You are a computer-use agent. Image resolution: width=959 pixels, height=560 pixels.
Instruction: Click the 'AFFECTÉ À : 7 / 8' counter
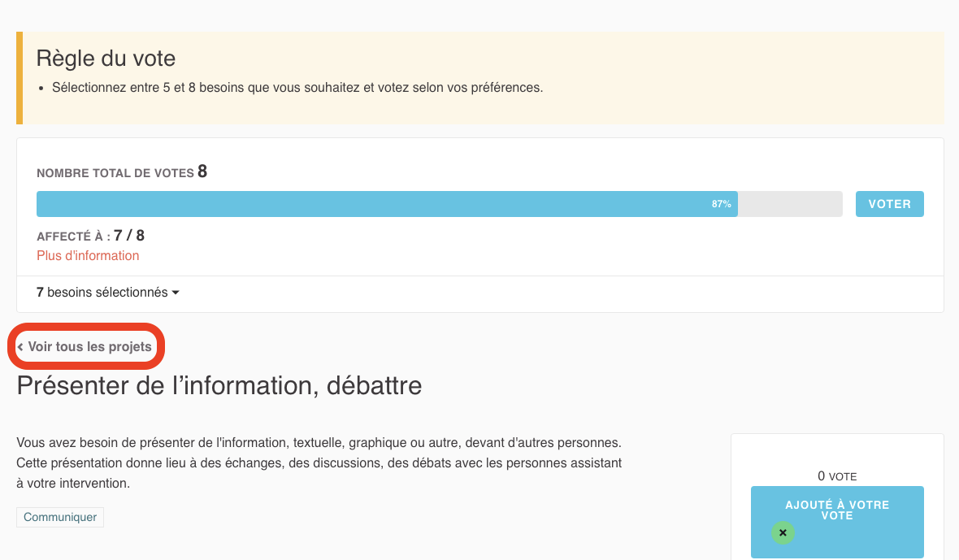(x=90, y=235)
